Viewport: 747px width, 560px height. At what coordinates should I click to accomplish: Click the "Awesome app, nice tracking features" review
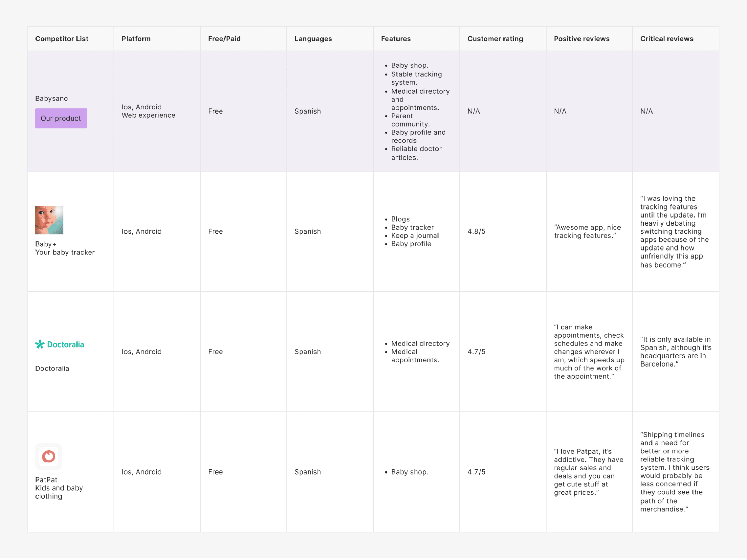coord(587,232)
